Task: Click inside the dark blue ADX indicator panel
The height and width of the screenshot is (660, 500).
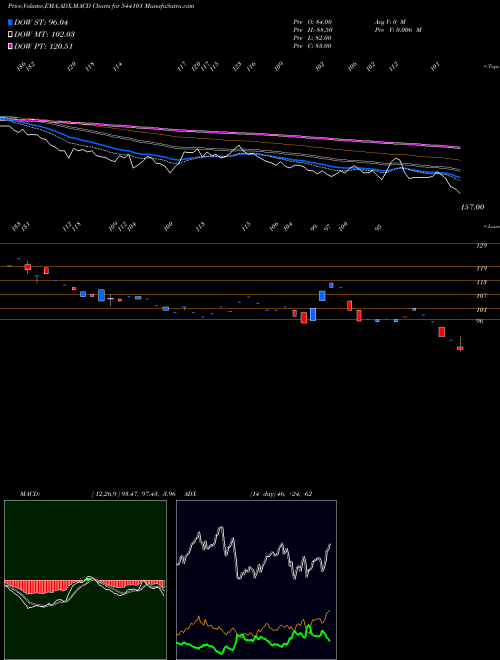Action: coord(256,580)
